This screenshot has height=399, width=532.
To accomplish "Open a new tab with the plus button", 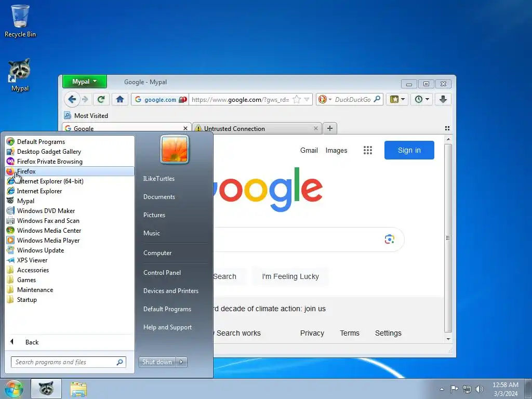I will click(x=329, y=128).
